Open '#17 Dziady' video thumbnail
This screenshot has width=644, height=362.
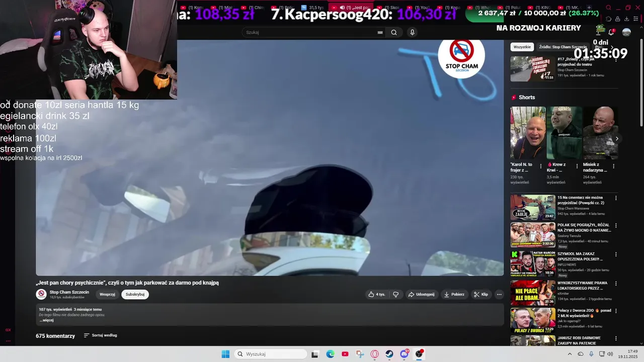pos(533,68)
